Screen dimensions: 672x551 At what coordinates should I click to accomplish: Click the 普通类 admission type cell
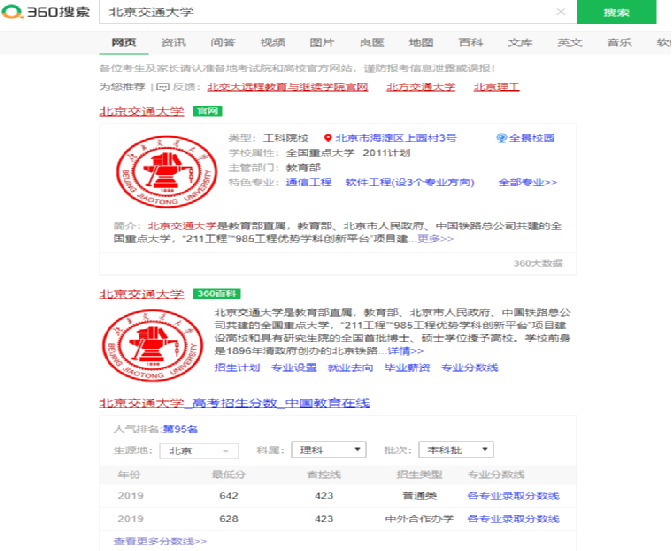pyautogui.click(x=420, y=496)
